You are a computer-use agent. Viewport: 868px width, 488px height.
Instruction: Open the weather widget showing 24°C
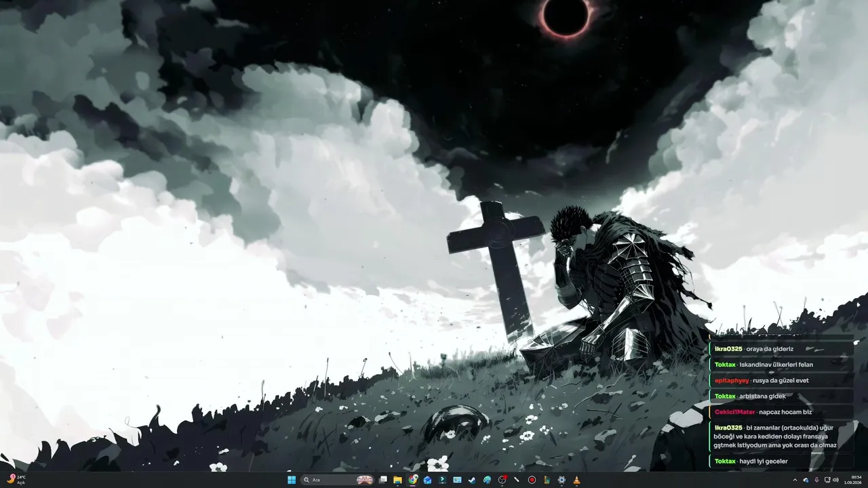[x=17, y=480]
